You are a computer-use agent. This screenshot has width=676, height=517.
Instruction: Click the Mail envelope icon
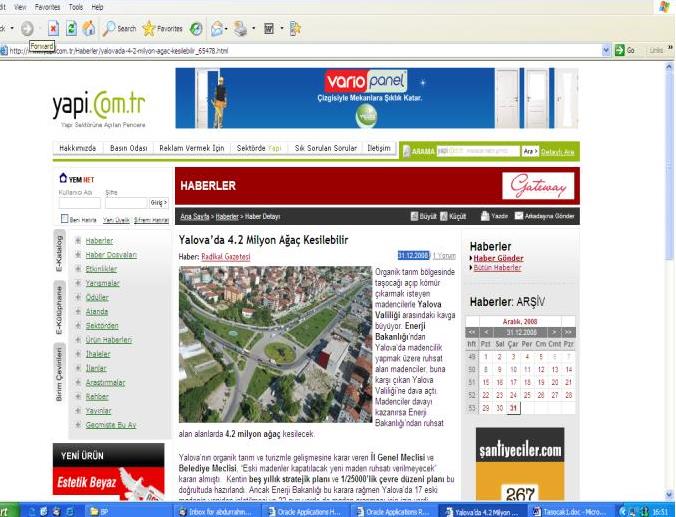[217, 29]
